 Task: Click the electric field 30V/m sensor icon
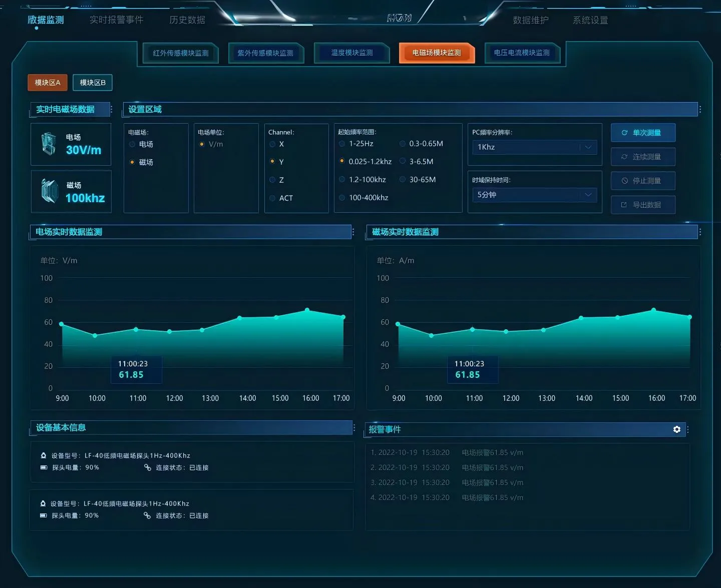pyautogui.click(x=49, y=144)
